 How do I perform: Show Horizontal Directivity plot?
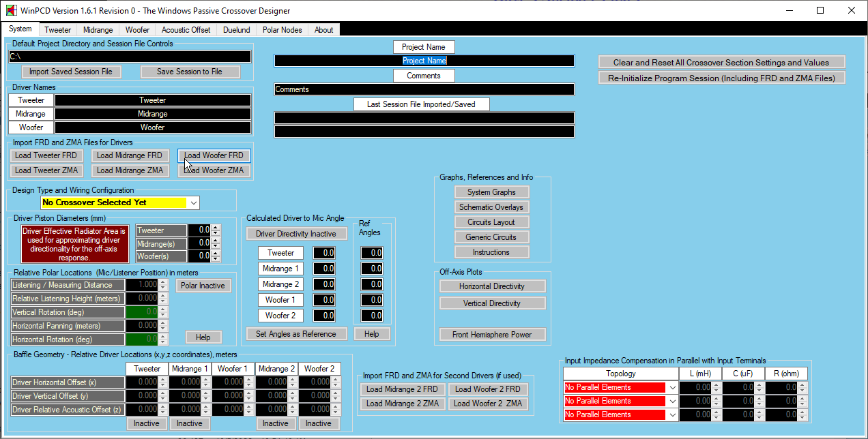[x=491, y=286]
